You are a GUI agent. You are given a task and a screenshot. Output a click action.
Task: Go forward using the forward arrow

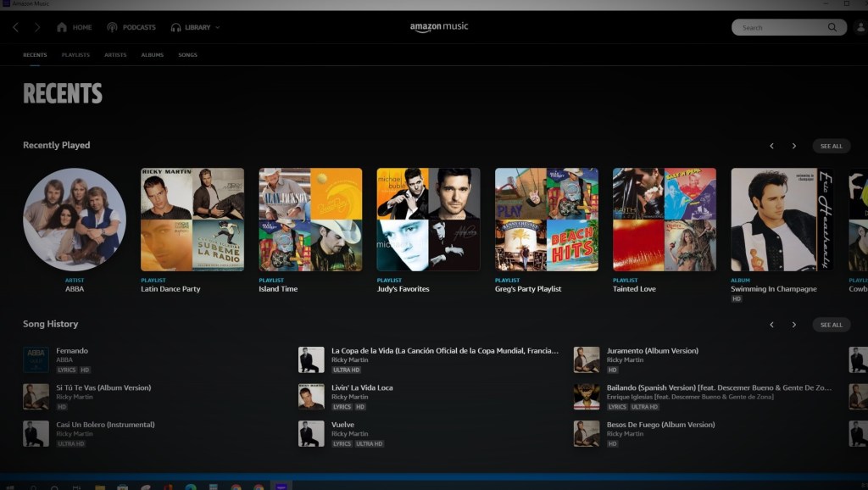coord(36,27)
